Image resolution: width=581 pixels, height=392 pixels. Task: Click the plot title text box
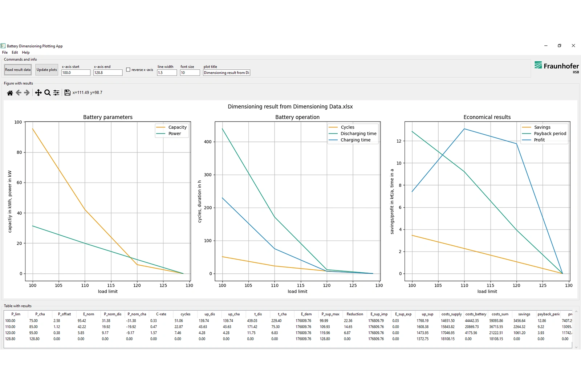[227, 73]
